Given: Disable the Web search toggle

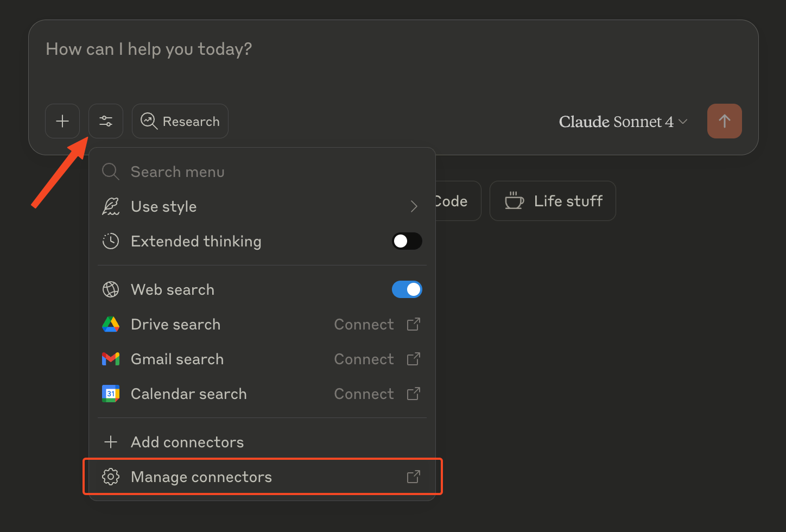Looking at the screenshot, I should (407, 289).
